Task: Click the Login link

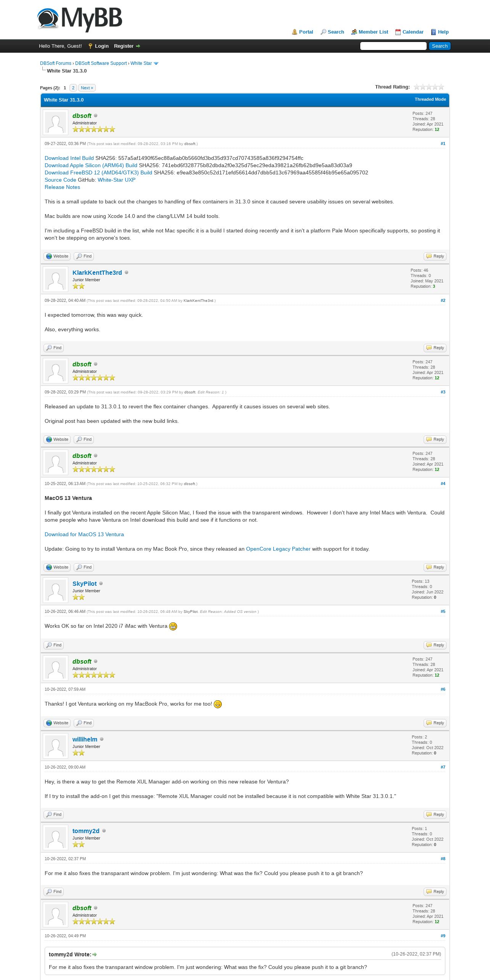Action: [x=102, y=46]
